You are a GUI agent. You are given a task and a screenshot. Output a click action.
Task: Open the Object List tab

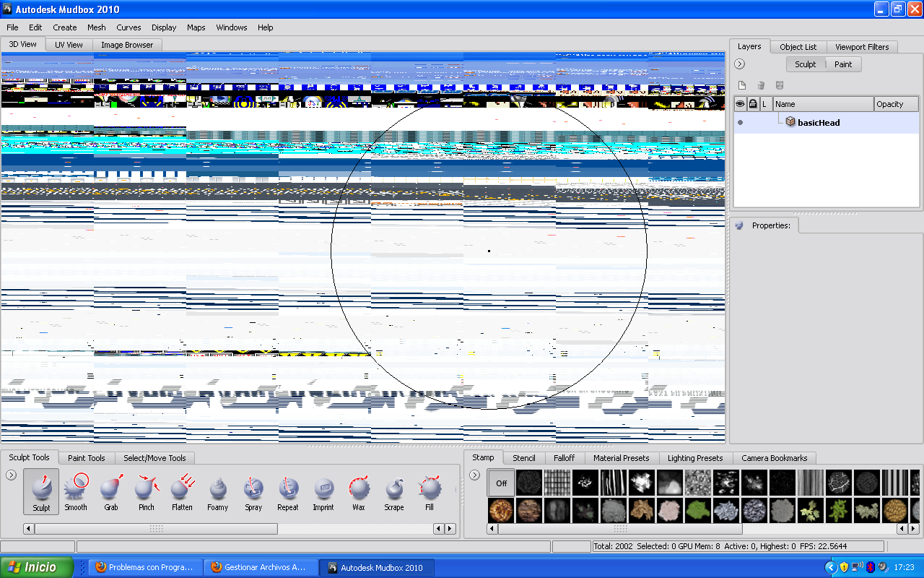[798, 47]
